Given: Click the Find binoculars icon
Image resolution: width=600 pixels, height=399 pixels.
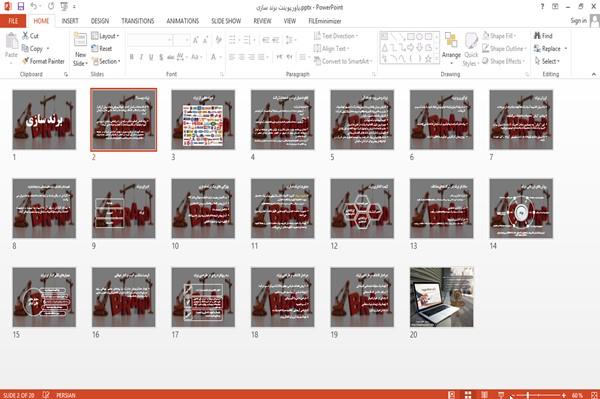Looking at the screenshot, I should 537,36.
